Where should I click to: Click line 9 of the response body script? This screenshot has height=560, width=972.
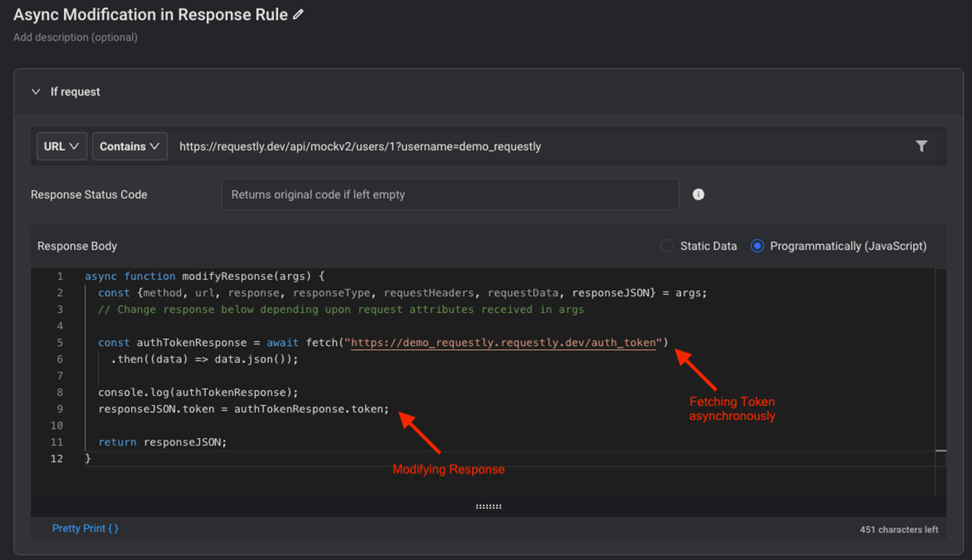pyautogui.click(x=244, y=408)
